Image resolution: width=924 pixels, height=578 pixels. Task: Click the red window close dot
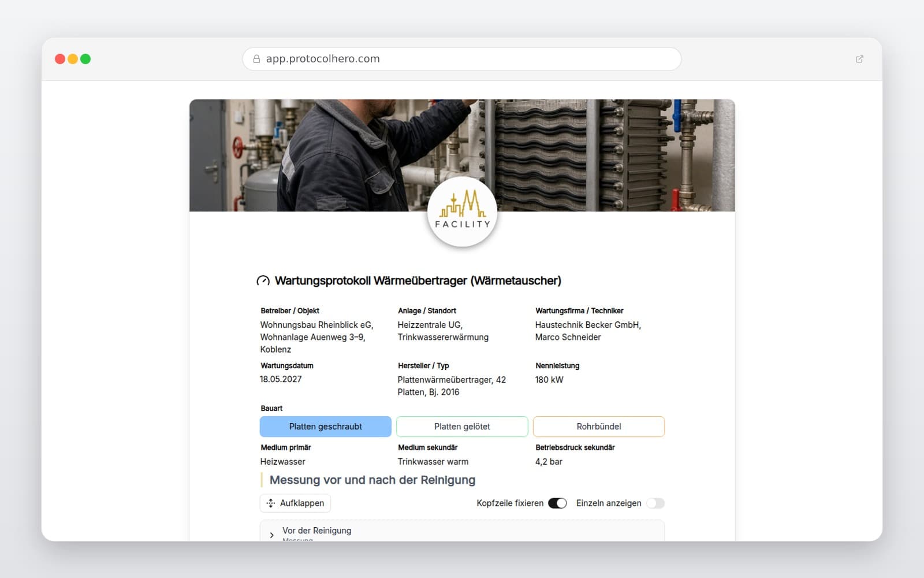coord(60,59)
